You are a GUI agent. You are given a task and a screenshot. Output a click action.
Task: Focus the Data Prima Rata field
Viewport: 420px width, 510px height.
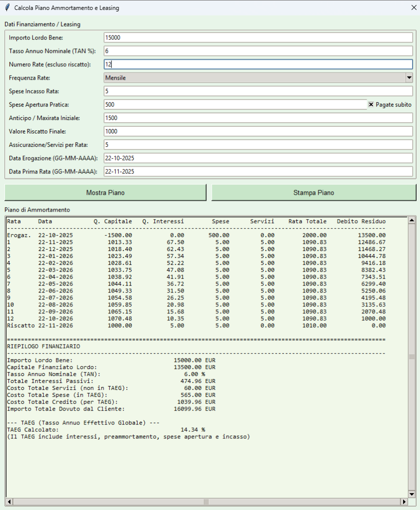[x=258, y=172]
